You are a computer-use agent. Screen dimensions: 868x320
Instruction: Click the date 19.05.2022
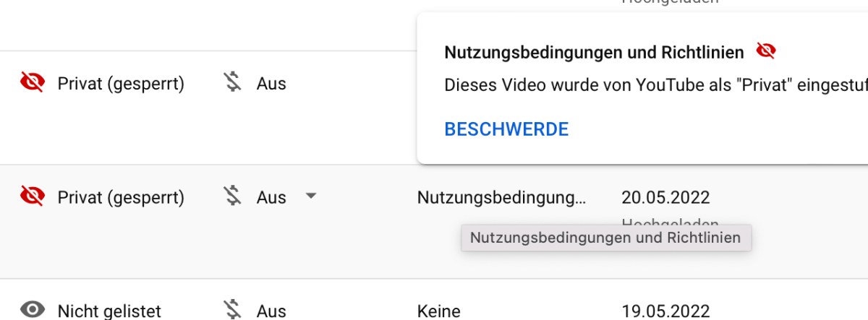point(665,311)
